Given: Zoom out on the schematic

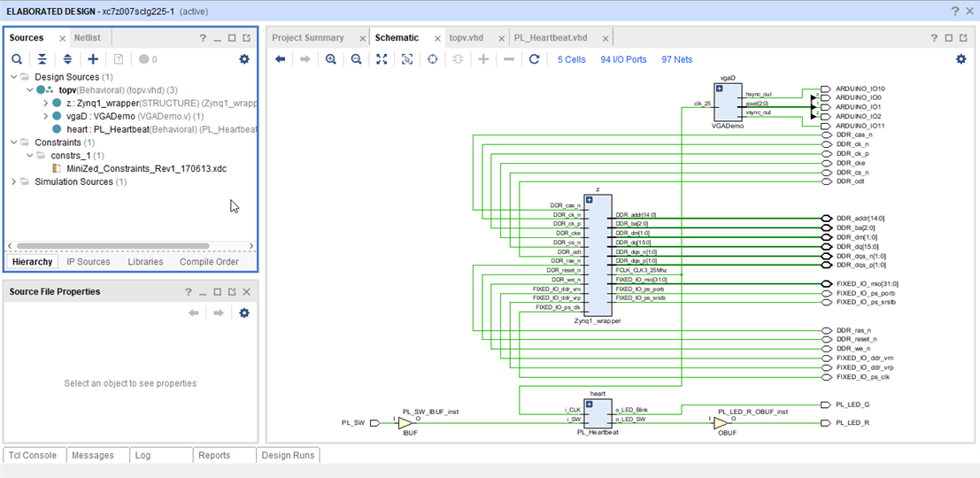Looking at the screenshot, I should [x=356, y=59].
